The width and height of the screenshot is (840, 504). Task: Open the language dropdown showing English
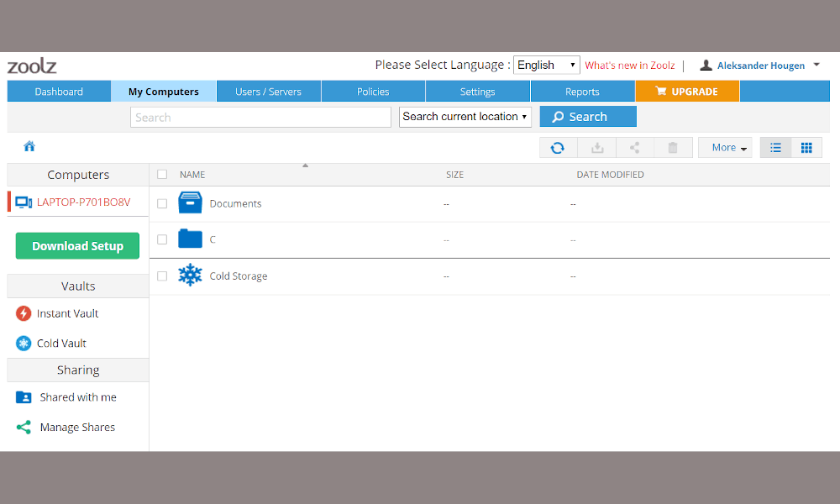coord(547,65)
